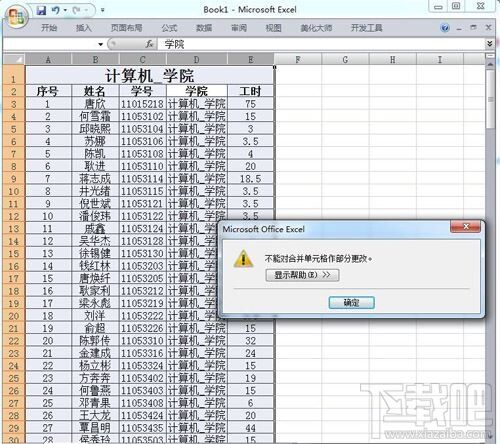Switch to the 插入 ribbon tab
Viewport: 500px width, 444px height.
[84, 28]
